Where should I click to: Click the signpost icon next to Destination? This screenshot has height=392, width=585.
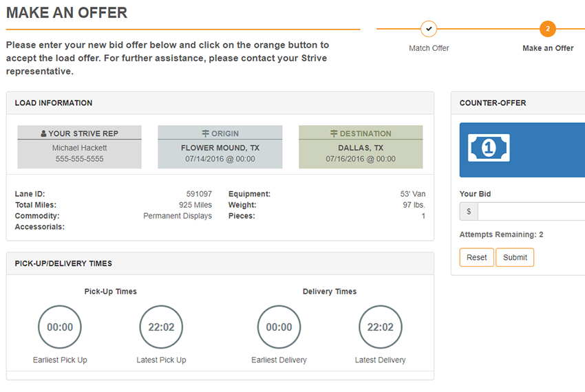(x=334, y=133)
